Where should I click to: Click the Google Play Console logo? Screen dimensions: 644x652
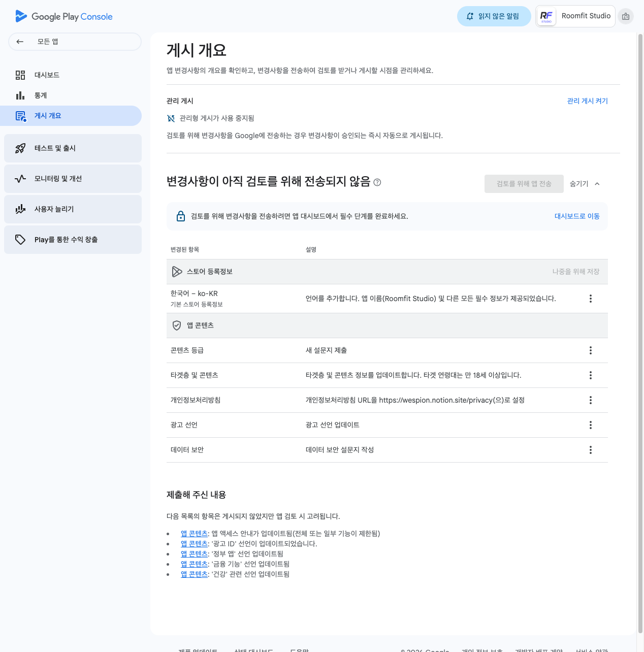(64, 16)
